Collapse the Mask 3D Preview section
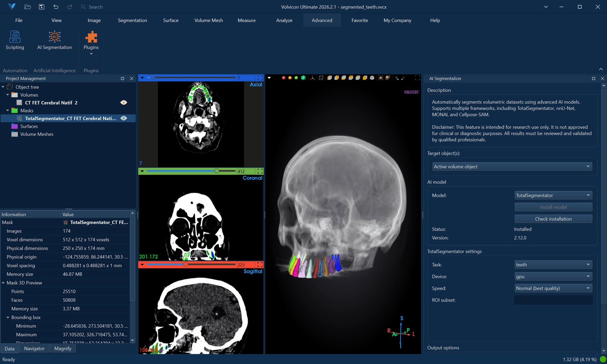Image resolution: width=607 pixels, height=364 pixels. click(3, 283)
